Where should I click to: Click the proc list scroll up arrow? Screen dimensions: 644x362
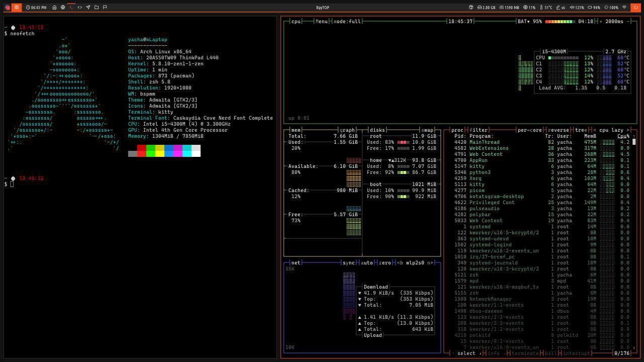pyautogui.click(x=634, y=136)
